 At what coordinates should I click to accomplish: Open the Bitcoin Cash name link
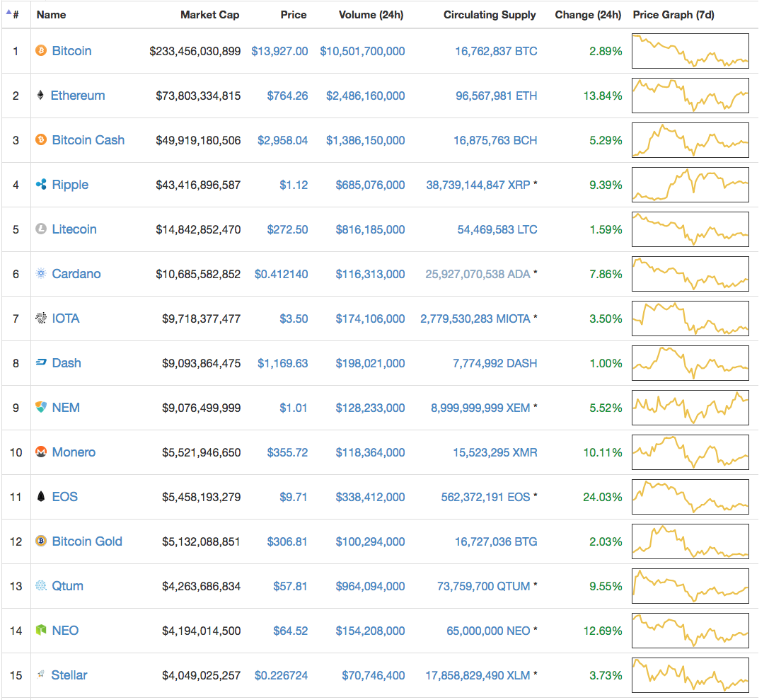(x=88, y=140)
